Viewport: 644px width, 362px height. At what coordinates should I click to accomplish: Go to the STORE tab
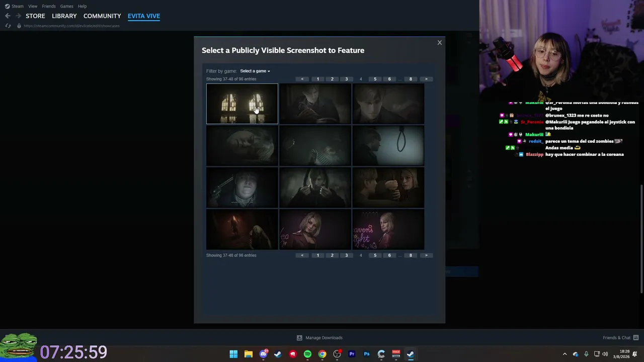[35, 16]
